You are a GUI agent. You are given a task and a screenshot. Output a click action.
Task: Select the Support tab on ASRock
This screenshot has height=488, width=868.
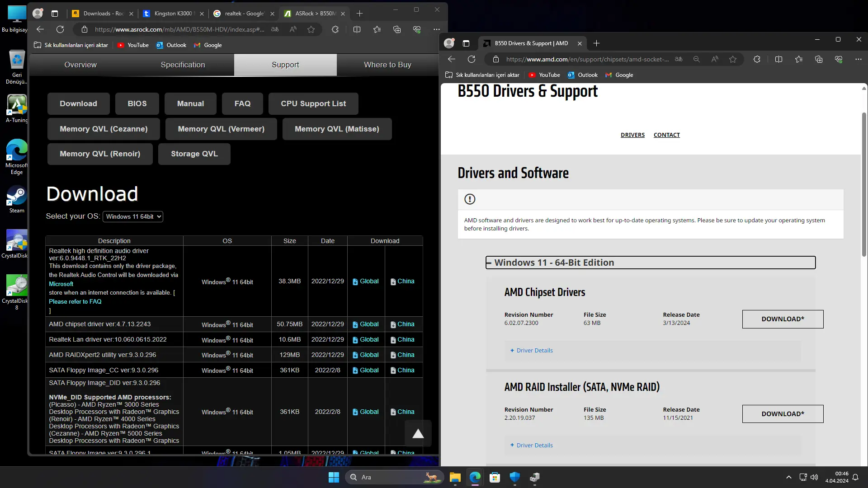[285, 65]
